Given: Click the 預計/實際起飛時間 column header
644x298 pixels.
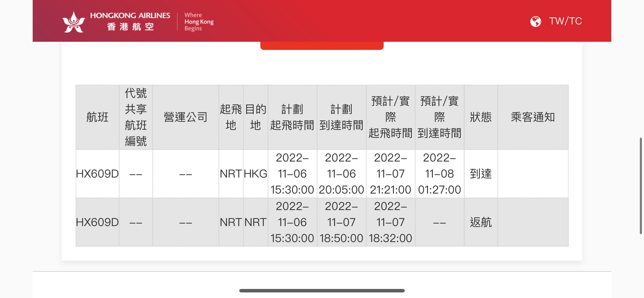Looking at the screenshot, I should [390, 117].
